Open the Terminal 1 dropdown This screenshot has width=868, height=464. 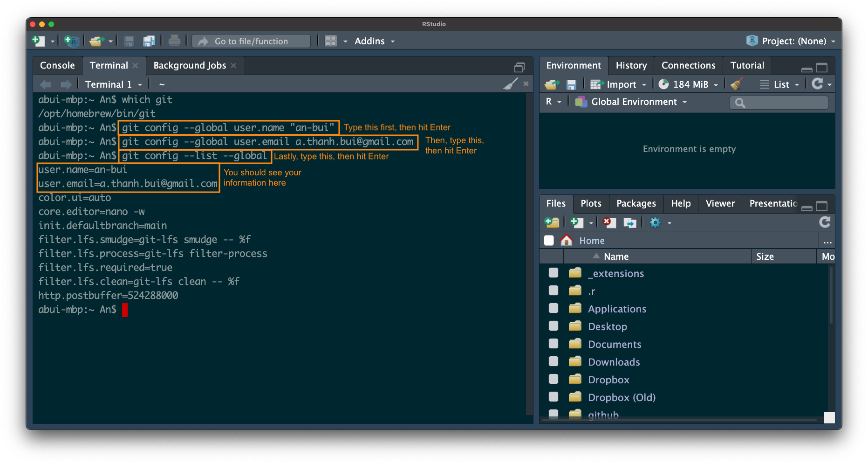pos(114,84)
